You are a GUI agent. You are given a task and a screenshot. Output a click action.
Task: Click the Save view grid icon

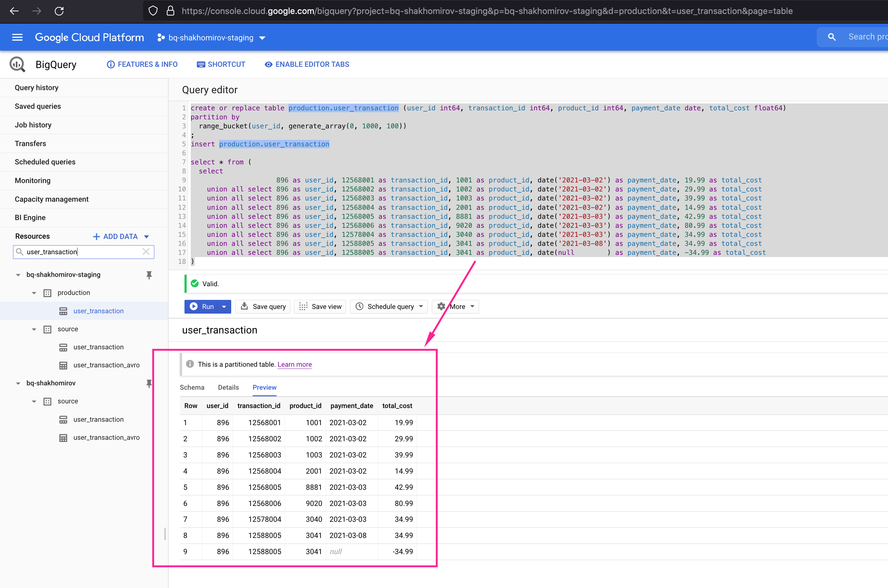pyautogui.click(x=303, y=306)
